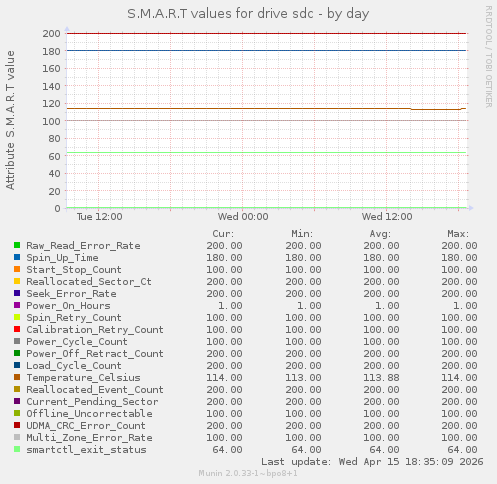Select the Current_Pending_Sector label

pos(92,402)
